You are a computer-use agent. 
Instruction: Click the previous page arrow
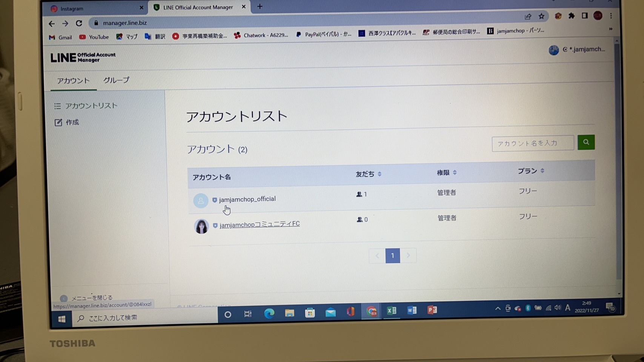coord(377,256)
